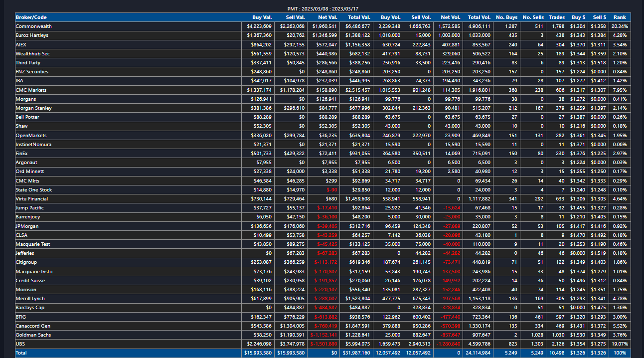Sort by the Sell Val. column header
This screenshot has height=358, width=644.
point(295,17)
